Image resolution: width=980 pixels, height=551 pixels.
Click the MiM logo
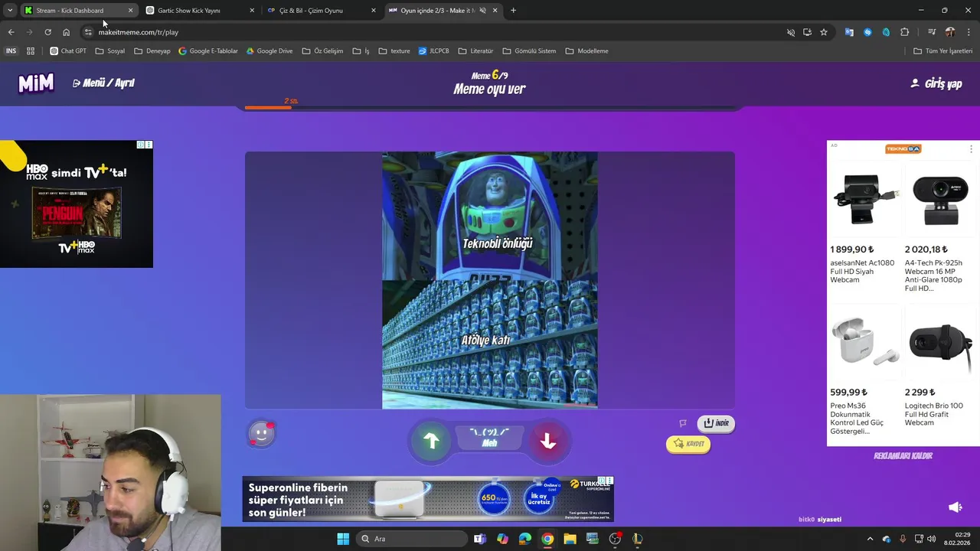[36, 83]
